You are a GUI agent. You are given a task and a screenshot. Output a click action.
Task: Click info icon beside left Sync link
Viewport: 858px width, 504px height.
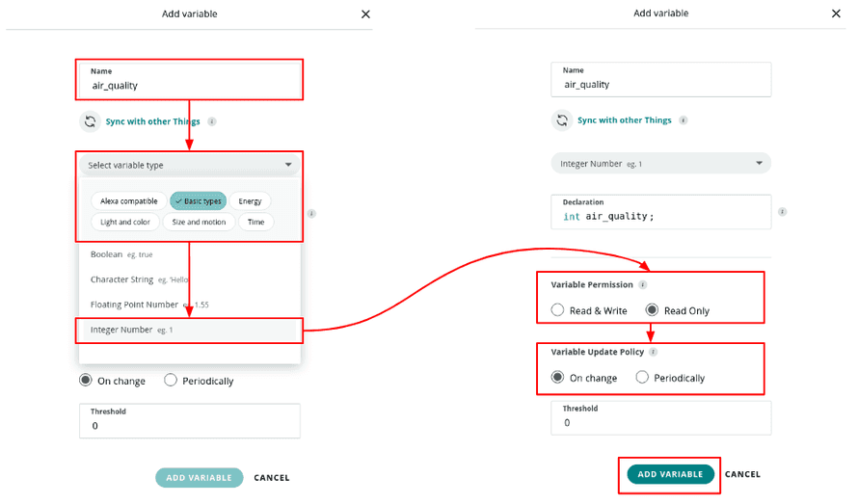[x=212, y=122]
